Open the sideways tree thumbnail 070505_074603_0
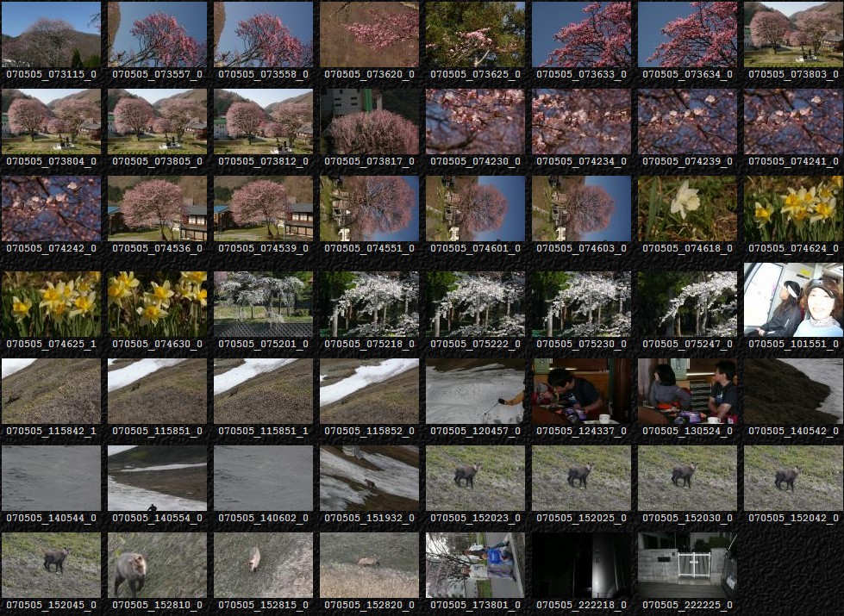Viewport: 844px width, 616px height. point(581,208)
